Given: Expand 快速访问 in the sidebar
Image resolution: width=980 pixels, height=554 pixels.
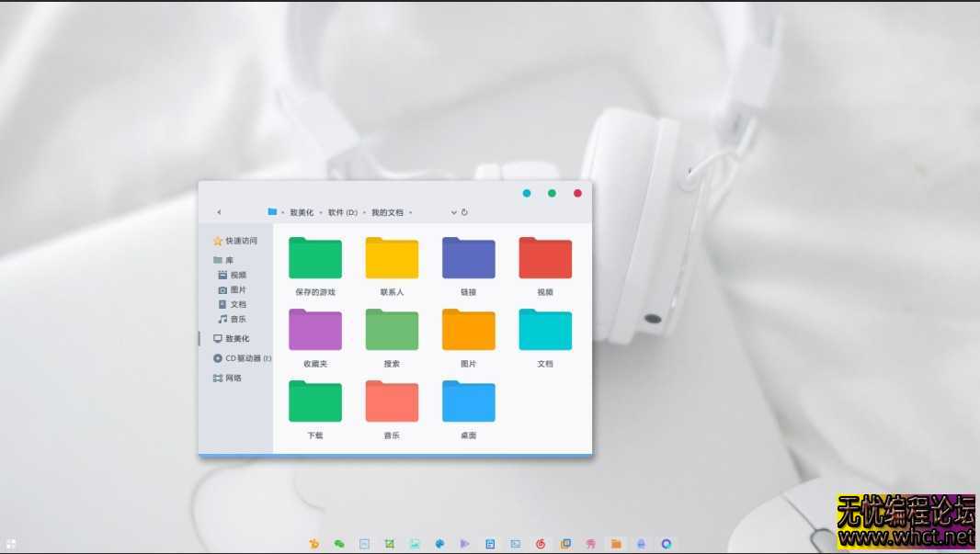Looking at the screenshot, I should click(234, 240).
